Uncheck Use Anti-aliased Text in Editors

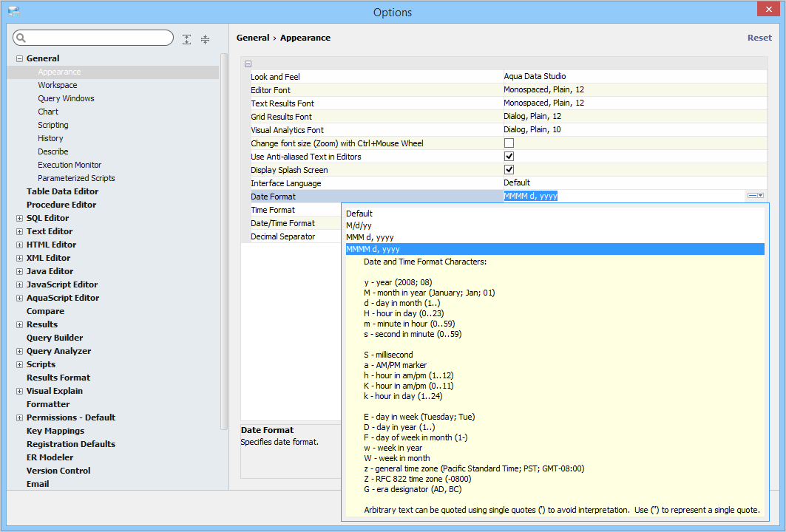[x=509, y=157]
